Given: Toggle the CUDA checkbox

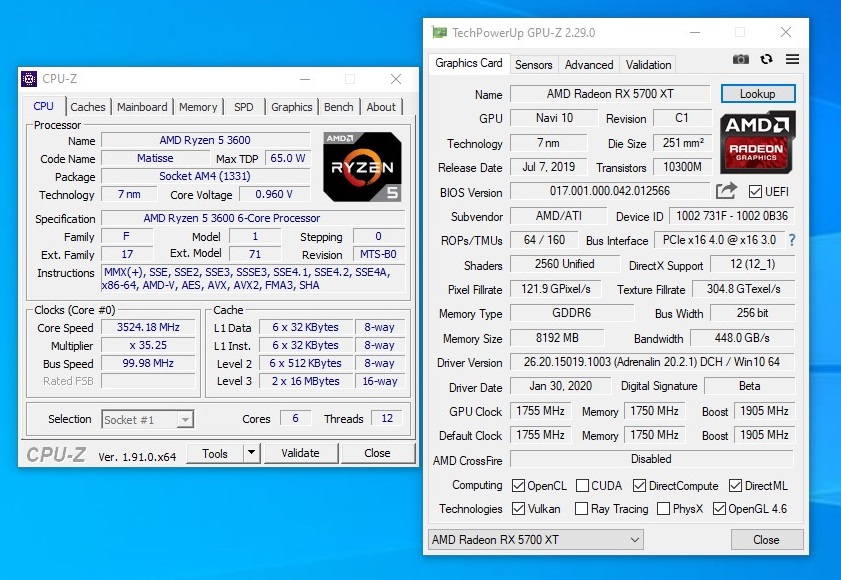Looking at the screenshot, I should point(582,486).
